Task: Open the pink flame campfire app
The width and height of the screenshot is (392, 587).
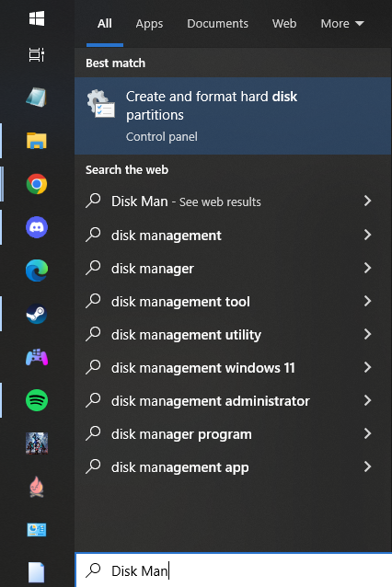Action: (x=37, y=487)
